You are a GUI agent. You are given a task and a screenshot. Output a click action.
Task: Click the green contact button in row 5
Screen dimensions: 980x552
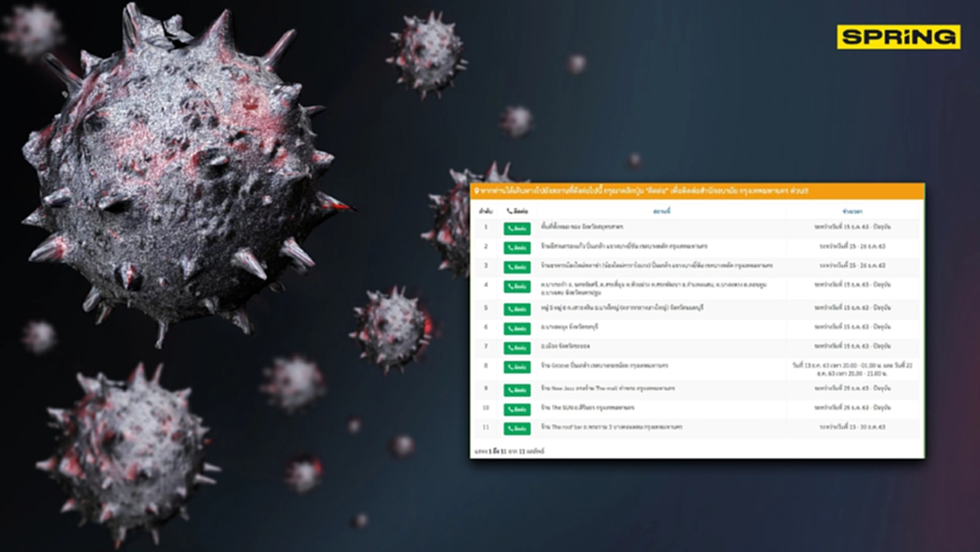[517, 309]
